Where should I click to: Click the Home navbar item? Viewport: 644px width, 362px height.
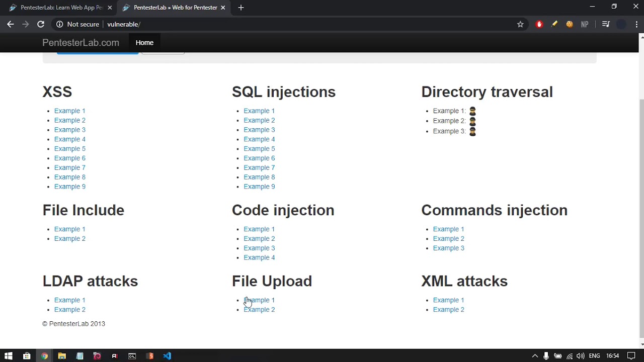pos(144,43)
